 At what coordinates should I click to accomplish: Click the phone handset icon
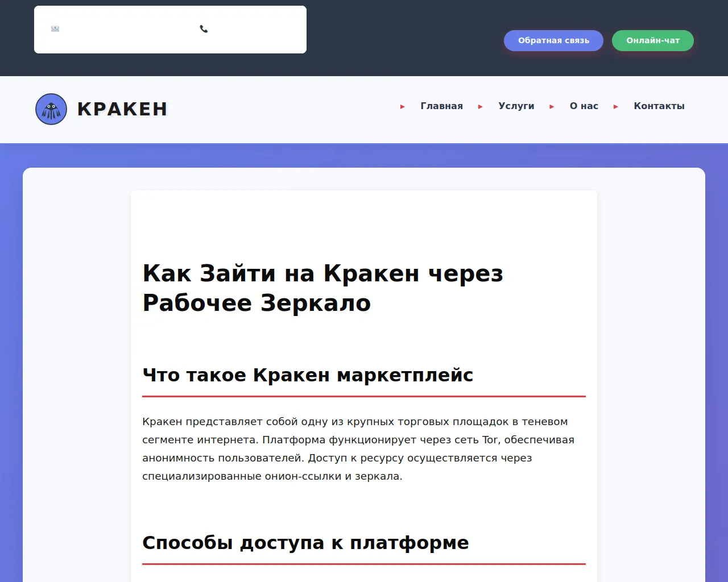[x=204, y=29]
